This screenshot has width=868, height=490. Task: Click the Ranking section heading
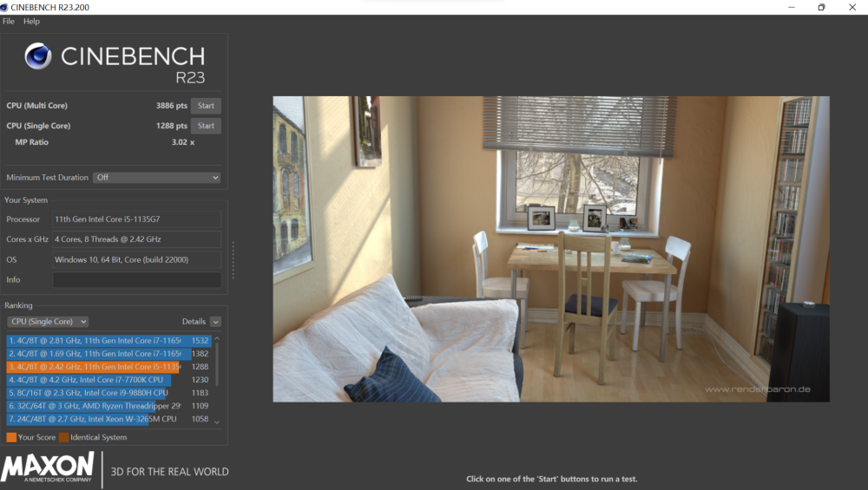18,305
